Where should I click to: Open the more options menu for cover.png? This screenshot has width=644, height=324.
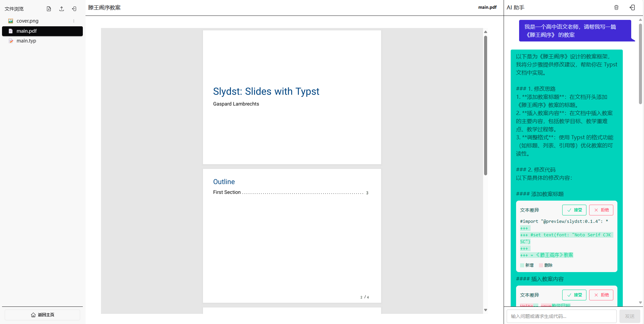[x=74, y=21]
